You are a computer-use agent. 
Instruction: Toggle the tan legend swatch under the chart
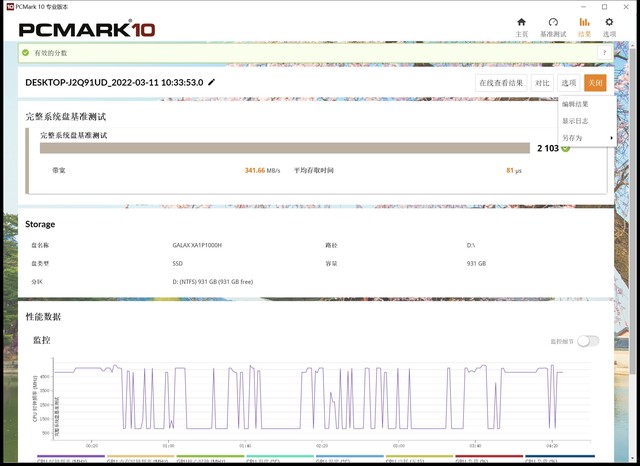(x=141, y=456)
